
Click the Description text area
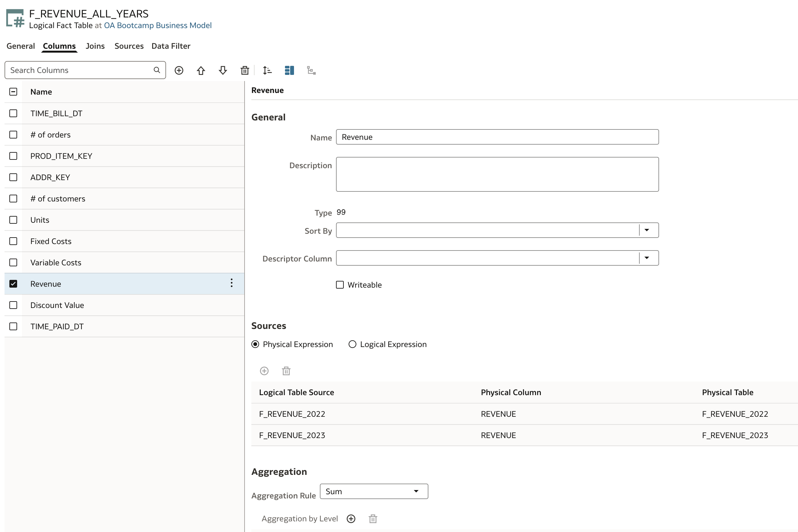point(498,174)
